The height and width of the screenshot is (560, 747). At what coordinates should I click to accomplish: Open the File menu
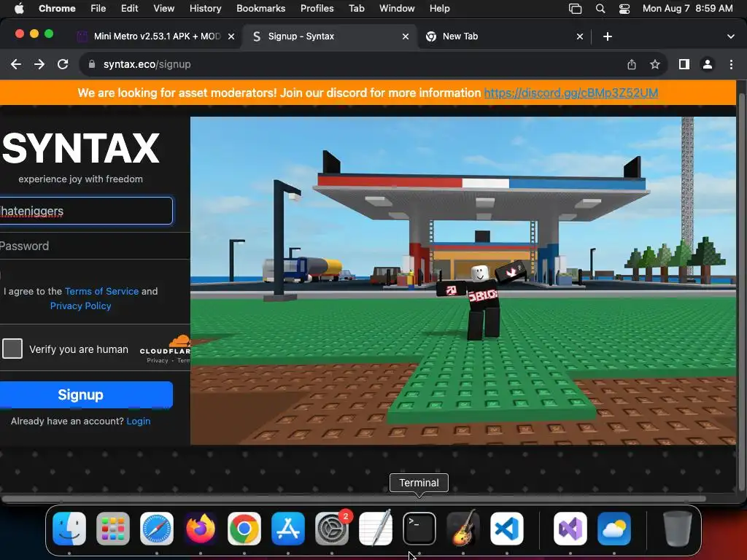click(98, 9)
